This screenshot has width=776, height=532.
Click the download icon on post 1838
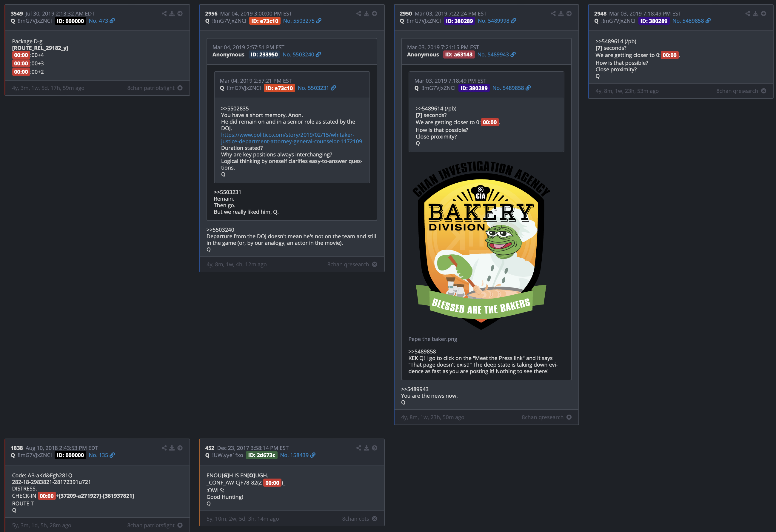[x=172, y=448]
